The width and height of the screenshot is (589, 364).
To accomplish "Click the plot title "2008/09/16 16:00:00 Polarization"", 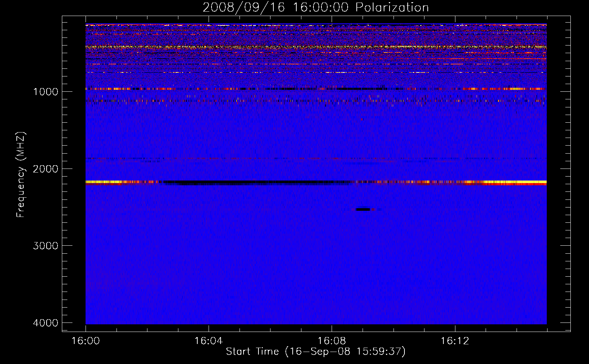I will 316,7.
